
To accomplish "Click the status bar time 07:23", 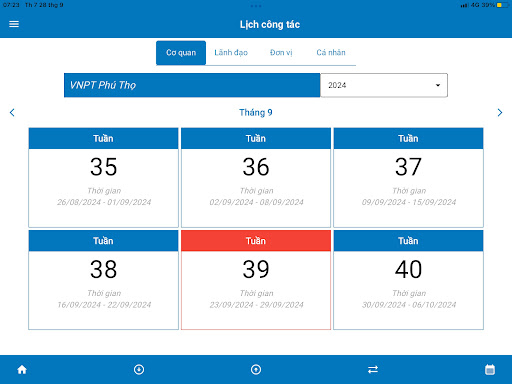I will 11,5.
